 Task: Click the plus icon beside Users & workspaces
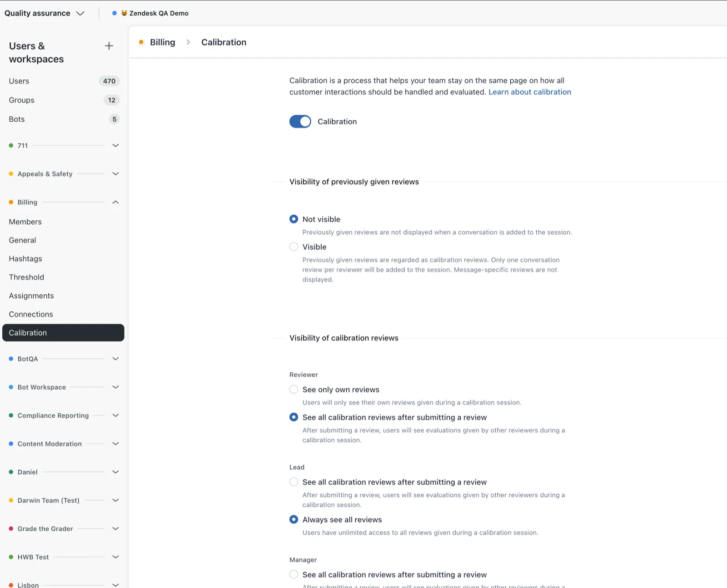tap(109, 46)
